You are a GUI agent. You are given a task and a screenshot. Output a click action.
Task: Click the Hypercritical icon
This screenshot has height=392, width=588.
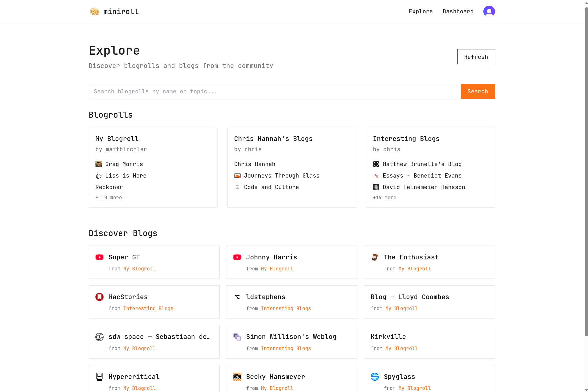click(x=99, y=377)
